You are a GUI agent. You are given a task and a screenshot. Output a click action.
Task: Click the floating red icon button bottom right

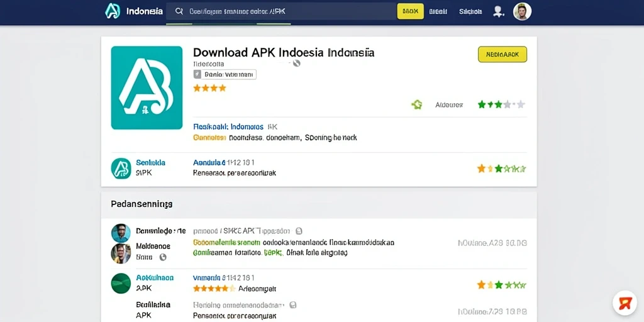625,303
